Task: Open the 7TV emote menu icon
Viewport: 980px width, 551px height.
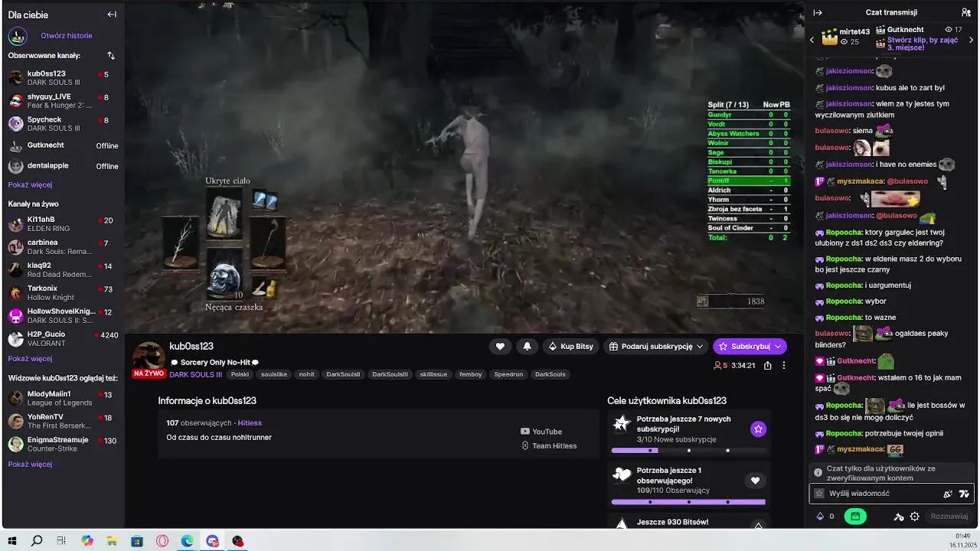Action: tap(964, 494)
